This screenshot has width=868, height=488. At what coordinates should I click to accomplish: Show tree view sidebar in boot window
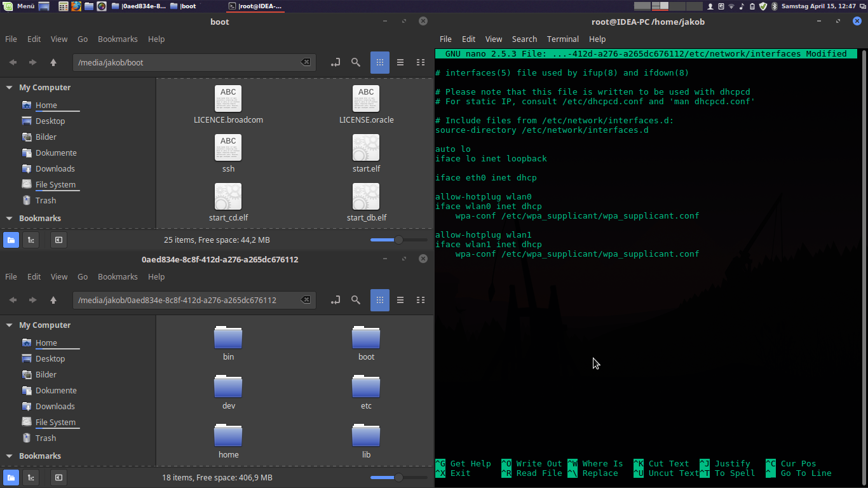(31, 240)
